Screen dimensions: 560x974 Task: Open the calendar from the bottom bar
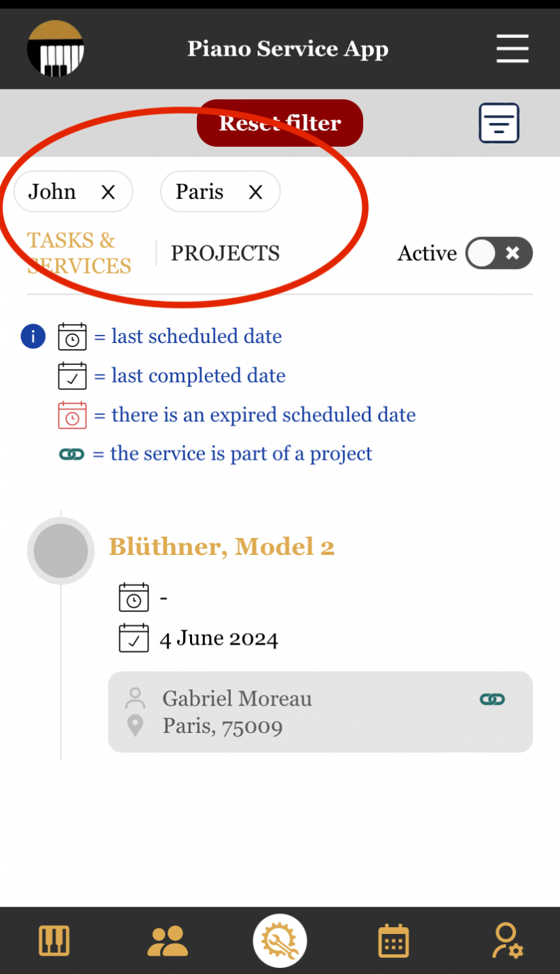pyautogui.click(x=393, y=941)
